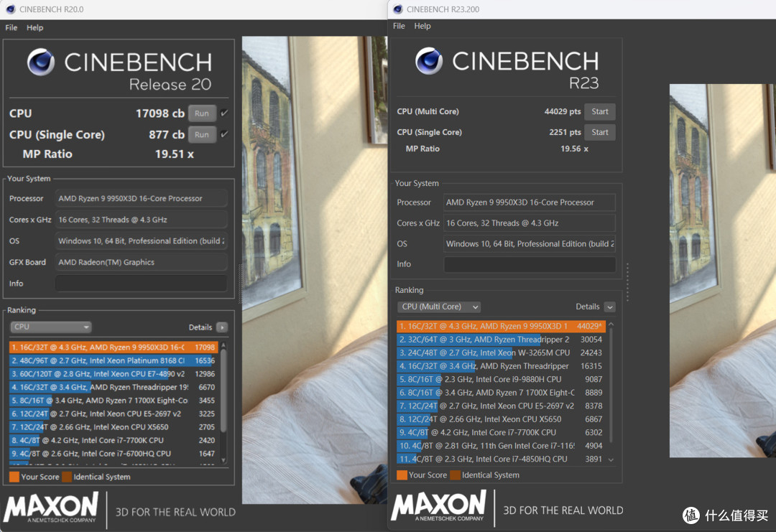Open the Help menu in Cinebench R20
Image resolution: width=776 pixels, height=532 pixels.
[x=34, y=28]
